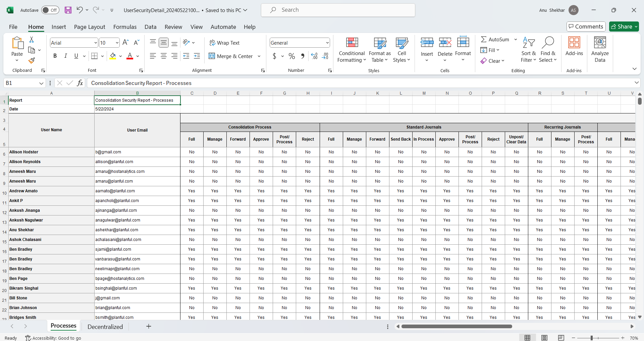644x341 pixels.
Task: Open the font size dropdown
Action: [117, 43]
